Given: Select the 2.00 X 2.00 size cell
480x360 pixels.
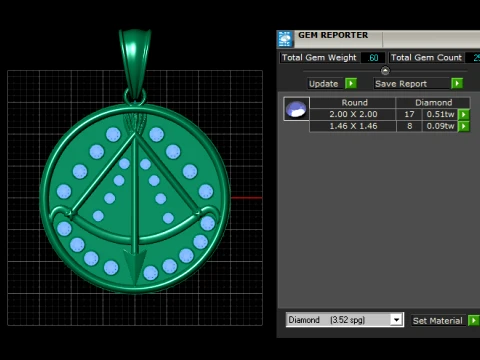Looking at the screenshot, I should pos(353,114).
